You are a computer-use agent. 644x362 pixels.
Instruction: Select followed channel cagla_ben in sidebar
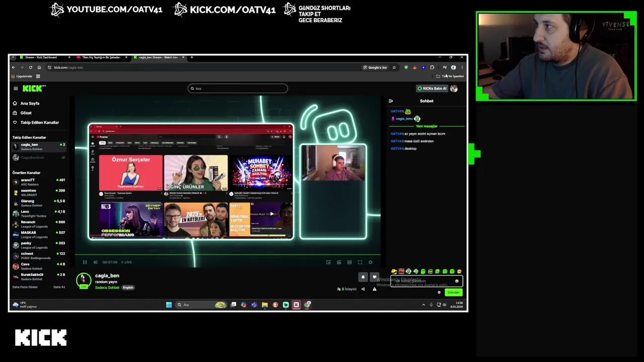39,146
